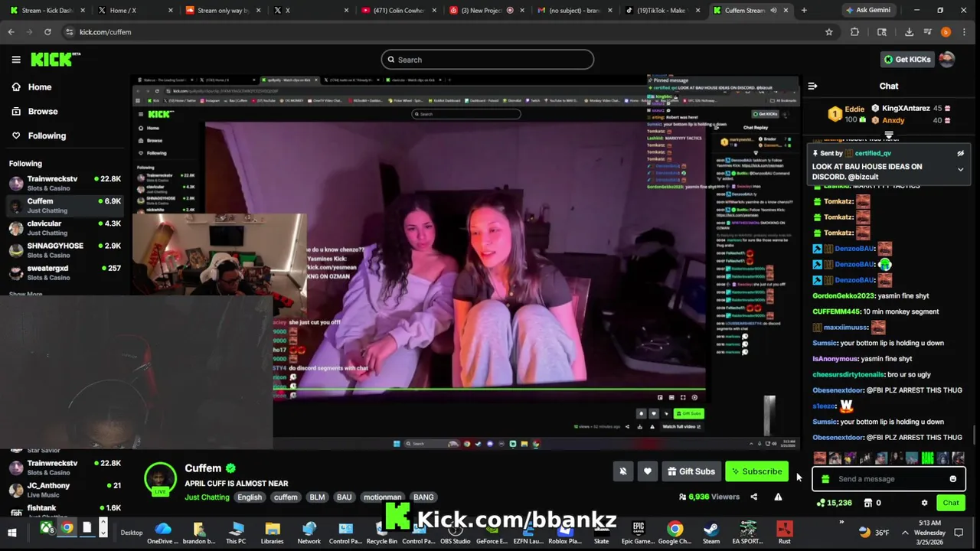
Task: Open the JC_Anthony recommended channel
Action: coord(65,490)
